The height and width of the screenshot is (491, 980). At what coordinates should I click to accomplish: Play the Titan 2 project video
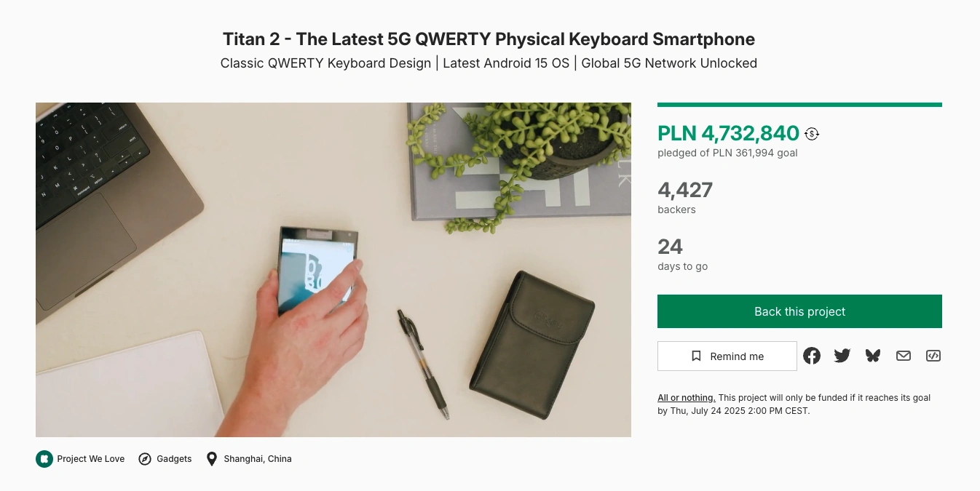[333, 270]
